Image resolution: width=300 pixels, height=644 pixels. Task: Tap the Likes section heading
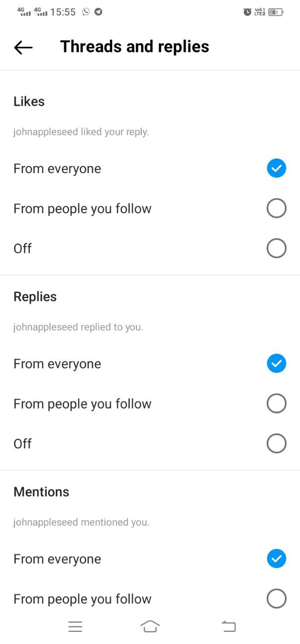point(29,102)
